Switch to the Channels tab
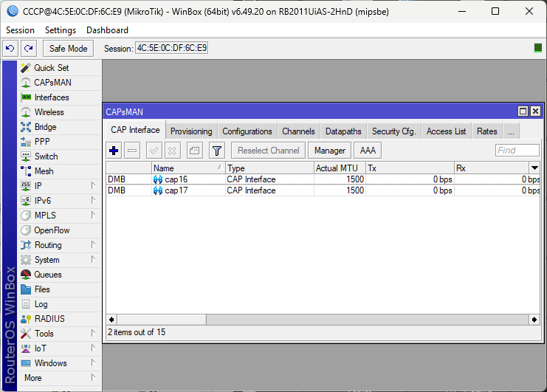Screen dimensions: 547x392 (299, 131)
